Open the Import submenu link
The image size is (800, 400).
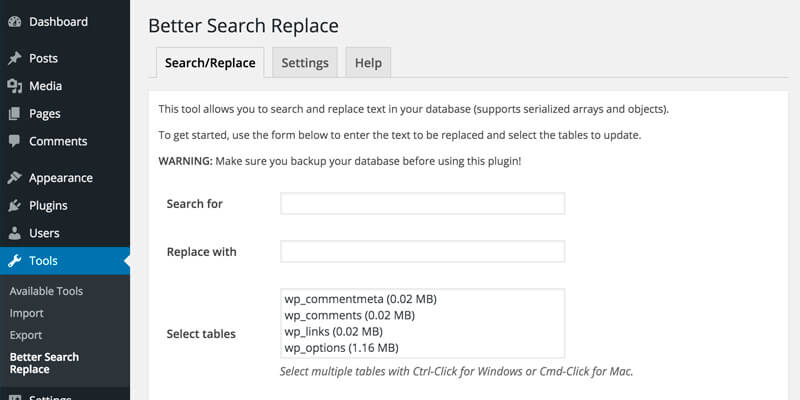tap(26, 313)
